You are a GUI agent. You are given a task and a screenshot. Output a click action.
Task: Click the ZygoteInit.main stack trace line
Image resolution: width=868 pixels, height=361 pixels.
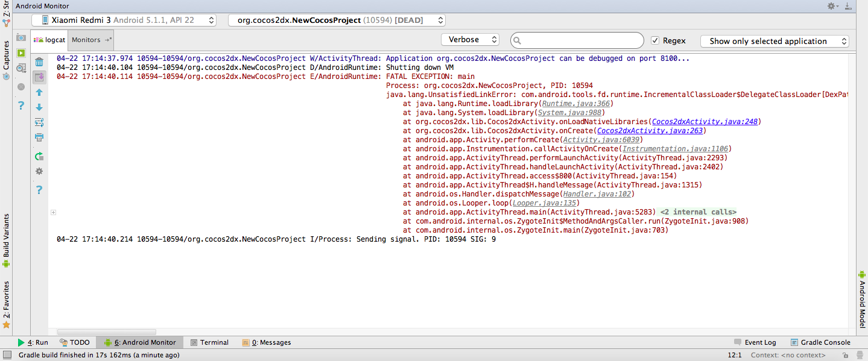click(536, 230)
